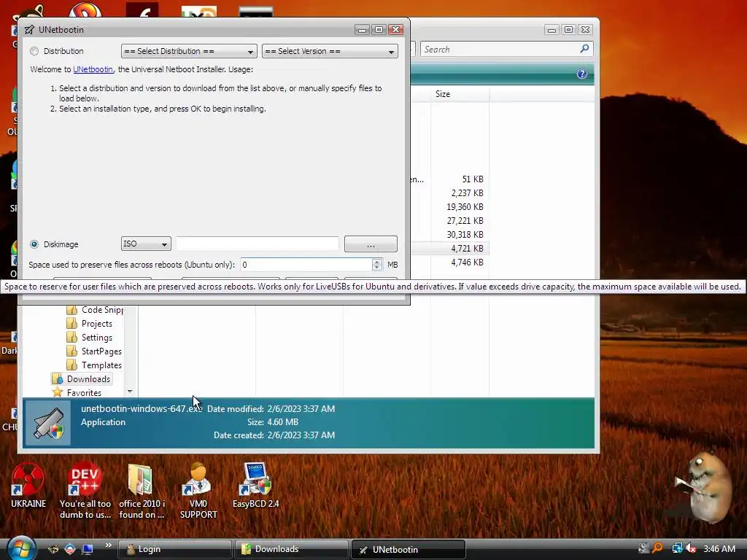Switch to the Downloads taskbar button

(291, 549)
